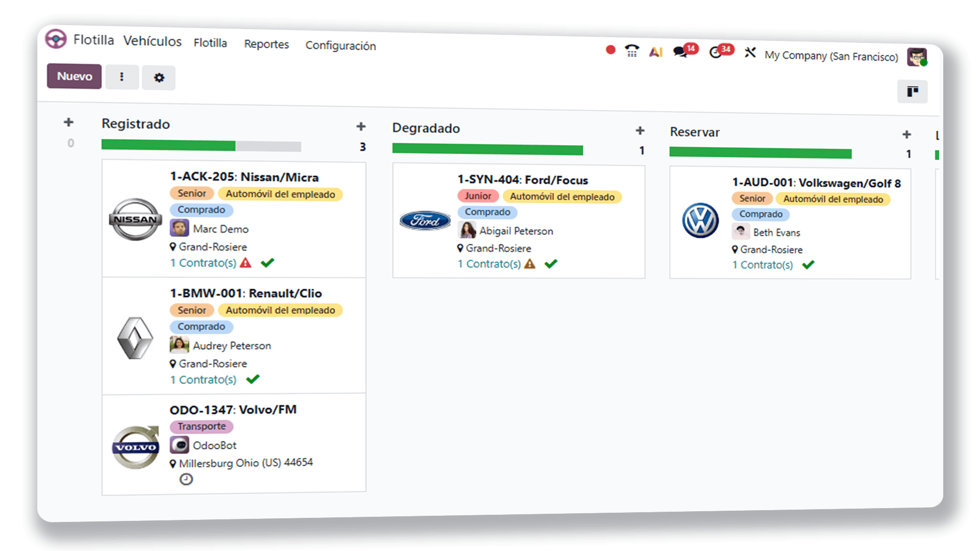Open the Vehículos menu
980x551 pixels.
tap(152, 41)
